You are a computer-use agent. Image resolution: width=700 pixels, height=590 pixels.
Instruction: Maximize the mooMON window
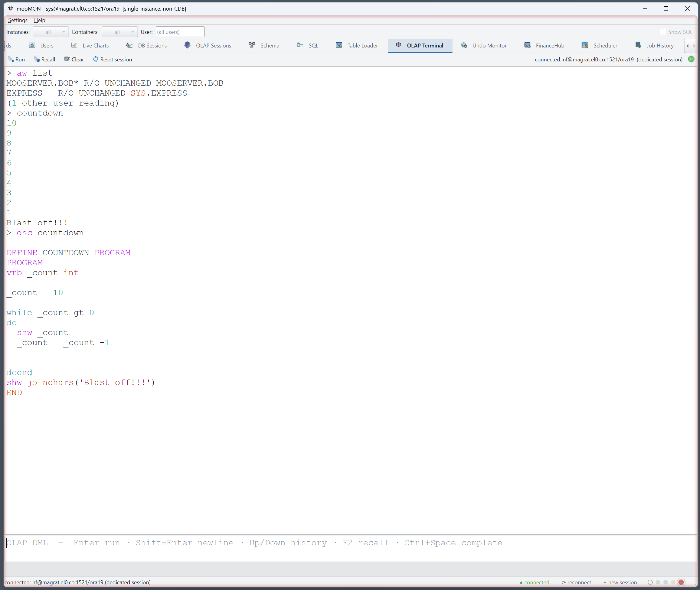(666, 8)
